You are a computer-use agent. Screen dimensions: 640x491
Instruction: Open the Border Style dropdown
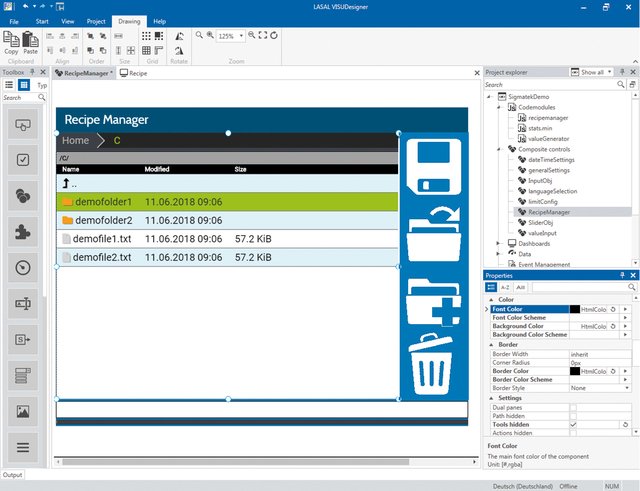click(627, 388)
